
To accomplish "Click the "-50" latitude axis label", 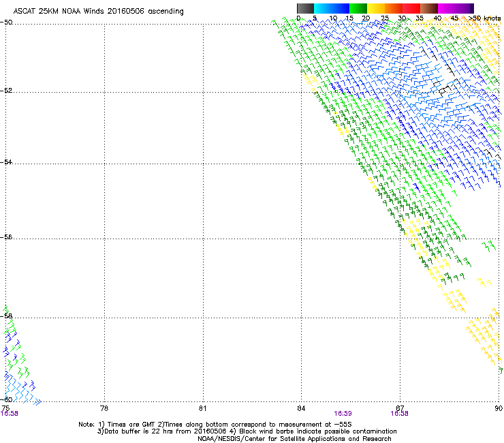I will point(6,22).
